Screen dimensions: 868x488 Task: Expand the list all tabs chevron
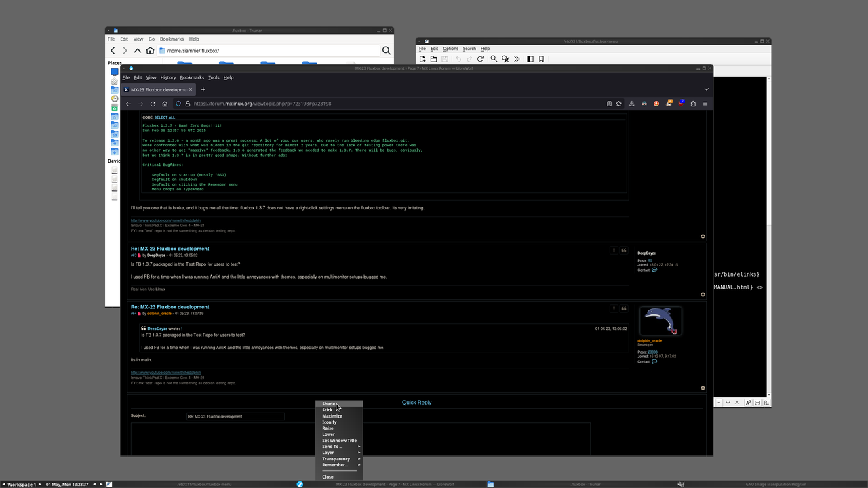pyautogui.click(x=706, y=89)
